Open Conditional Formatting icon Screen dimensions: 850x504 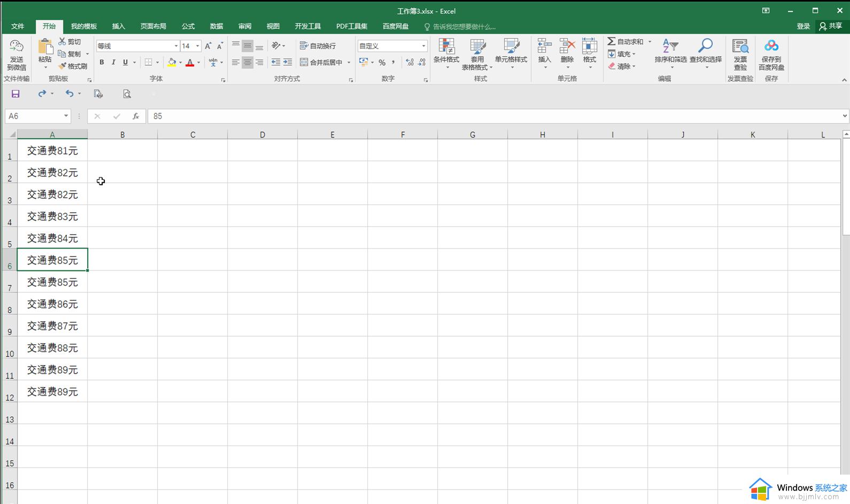pyautogui.click(x=446, y=46)
